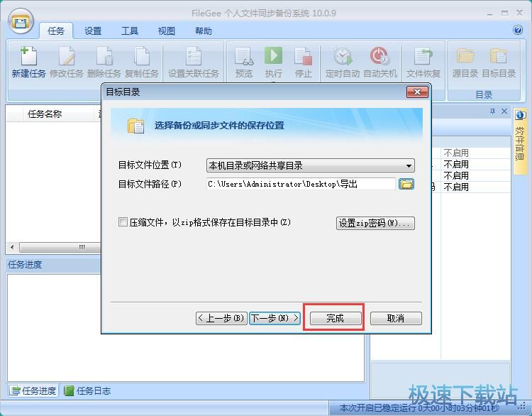Pin the right side panel

(493, 111)
